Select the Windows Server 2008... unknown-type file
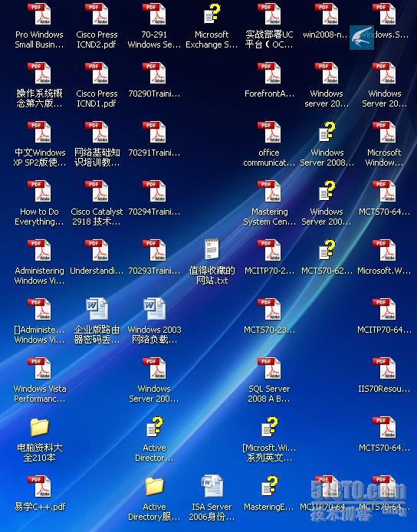The height and width of the screenshot is (532, 417). [x=327, y=133]
